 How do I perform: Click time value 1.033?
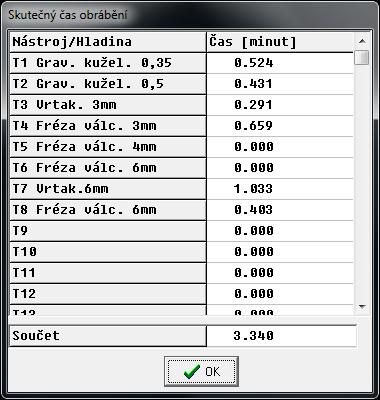253,189
